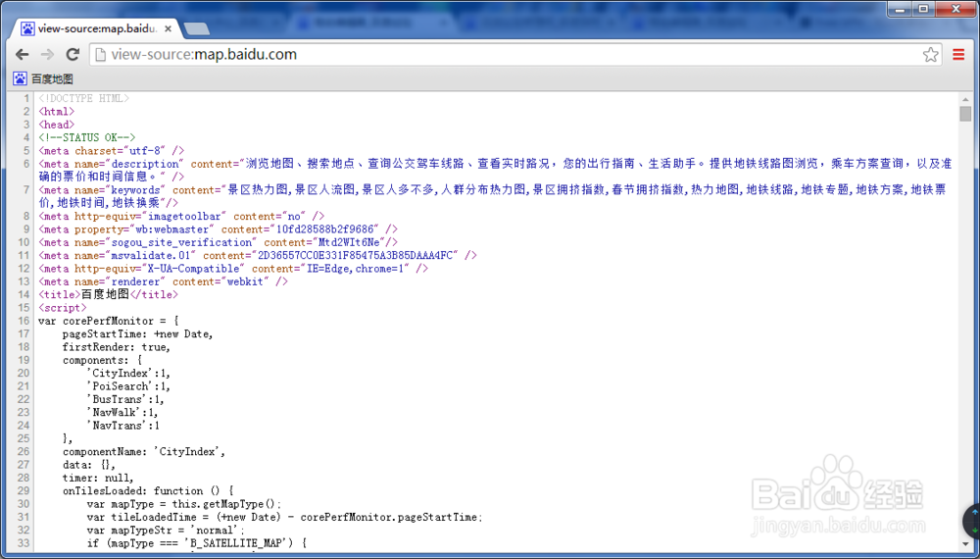This screenshot has height=559, width=980.
Task: Click the 'NavWalk':1 line
Action: (122, 413)
